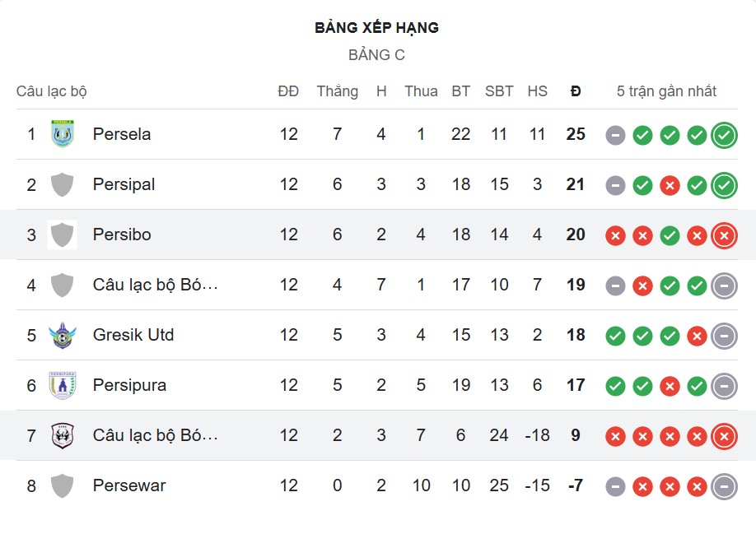Screen dimensions: 756x534
Task: Click Persipal's gray shield placeholder logo
Action: tap(63, 184)
